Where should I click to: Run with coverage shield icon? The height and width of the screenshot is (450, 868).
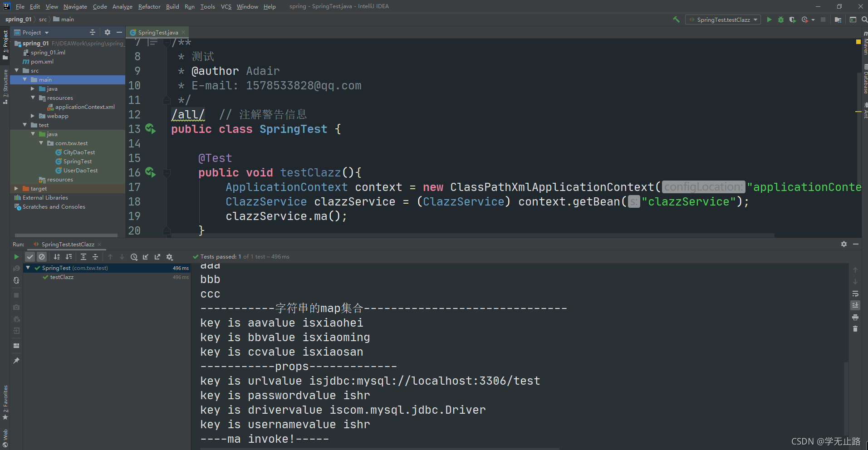[x=792, y=20]
